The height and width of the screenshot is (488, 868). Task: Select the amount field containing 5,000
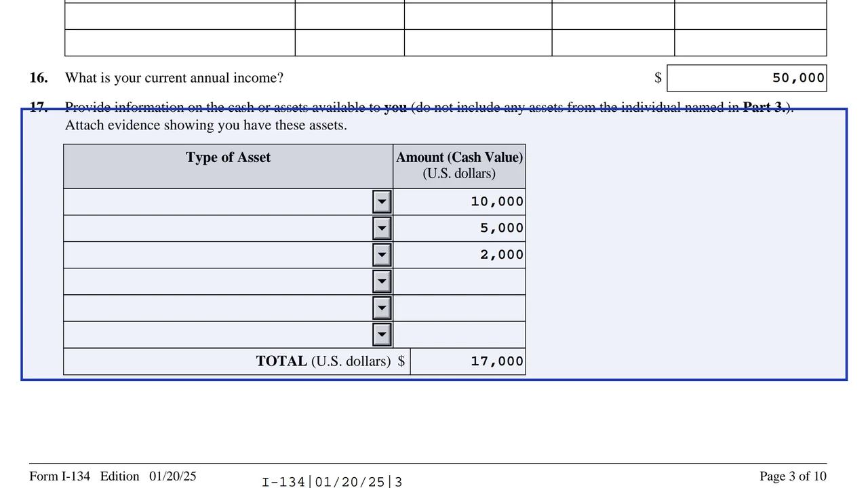click(x=459, y=228)
